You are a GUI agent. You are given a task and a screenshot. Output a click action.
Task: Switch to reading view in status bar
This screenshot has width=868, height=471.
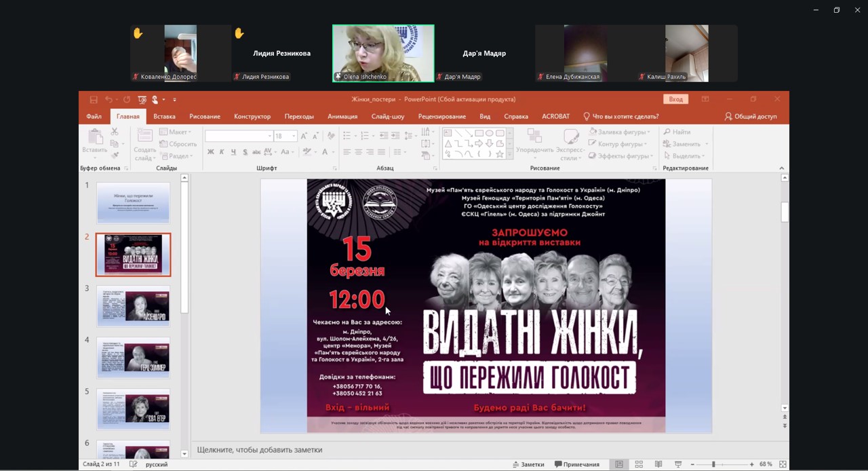(x=658, y=464)
